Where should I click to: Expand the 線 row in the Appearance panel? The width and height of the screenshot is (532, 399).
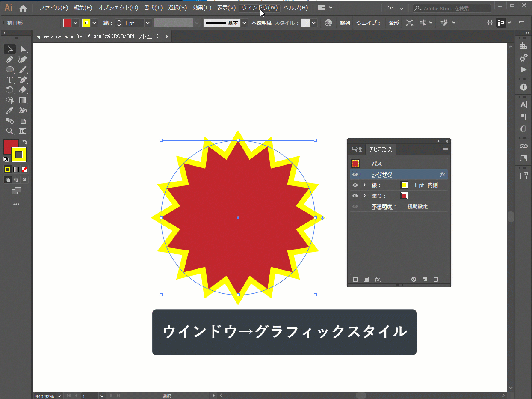point(364,185)
